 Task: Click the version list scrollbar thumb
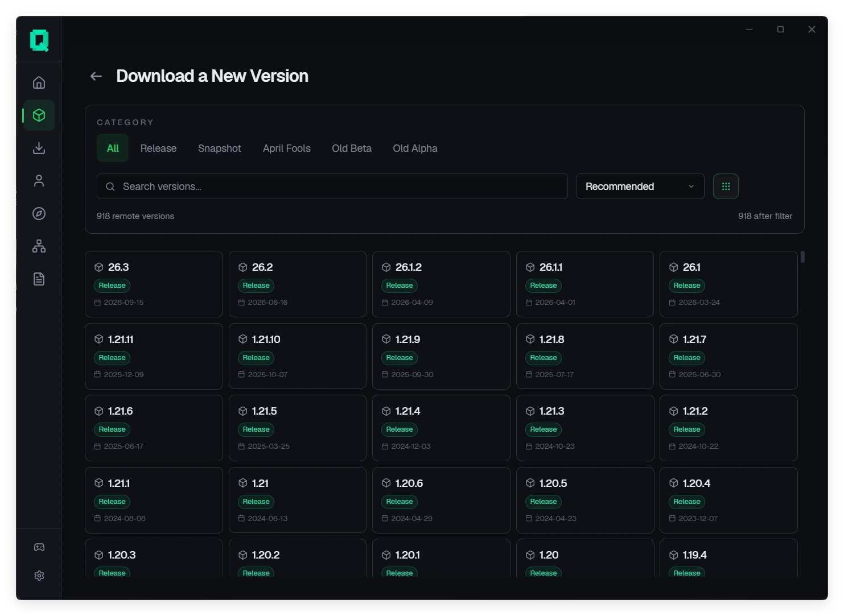pyautogui.click(x=802, y=257)
